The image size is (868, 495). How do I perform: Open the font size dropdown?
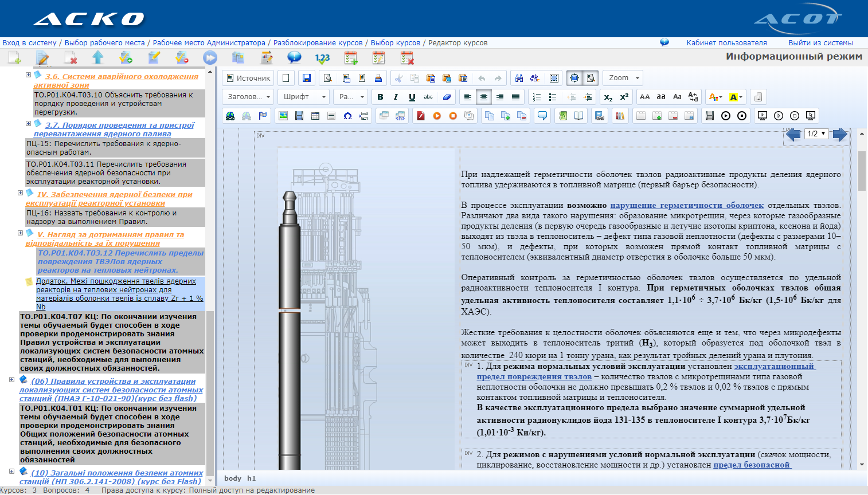click(351, 97)
